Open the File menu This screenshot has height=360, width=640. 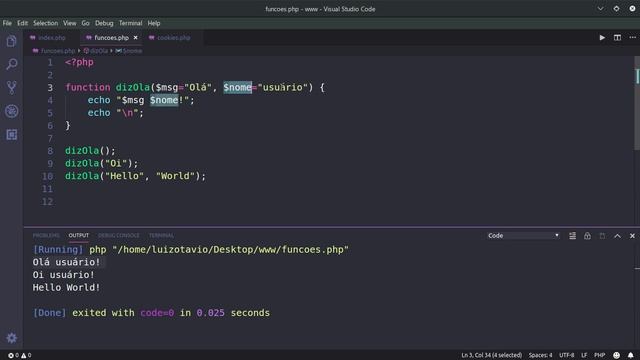pos(7,23)
